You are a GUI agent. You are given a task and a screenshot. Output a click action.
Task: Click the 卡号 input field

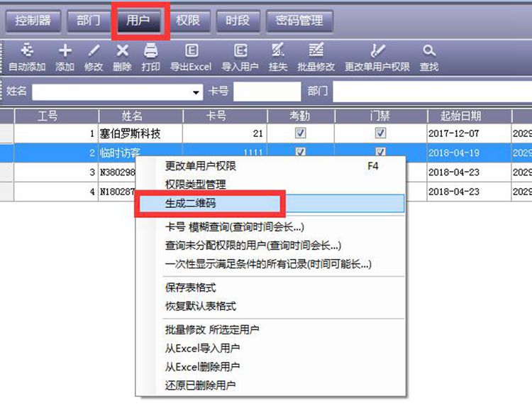coord(267,92)
